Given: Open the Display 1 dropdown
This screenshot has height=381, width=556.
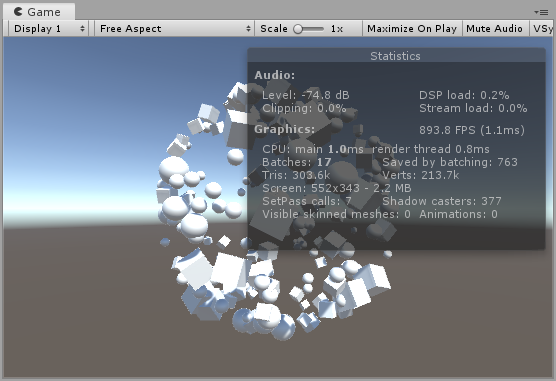Looking at the screenshot, I should (49, 28).
